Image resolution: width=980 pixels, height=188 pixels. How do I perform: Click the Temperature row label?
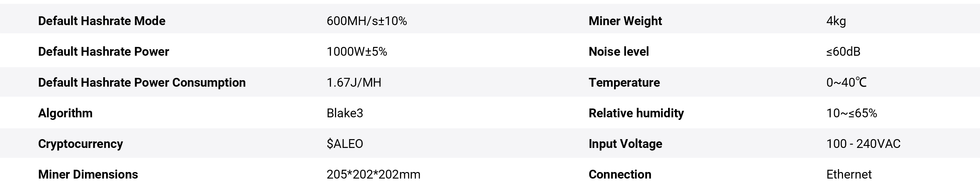624,82
